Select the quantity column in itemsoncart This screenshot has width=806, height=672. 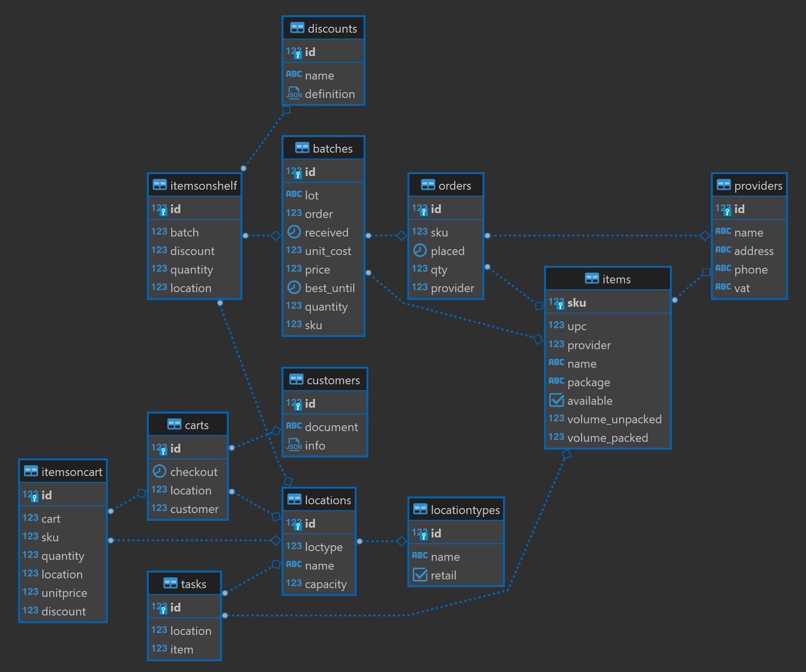[x=63, y=555]
